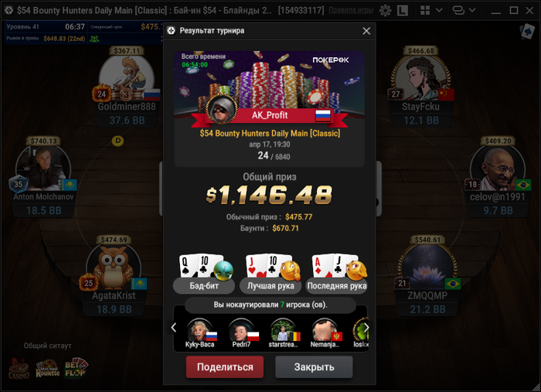
Task: Click the Kyky-Baca knocked-out player avatar
Action: 200,330
